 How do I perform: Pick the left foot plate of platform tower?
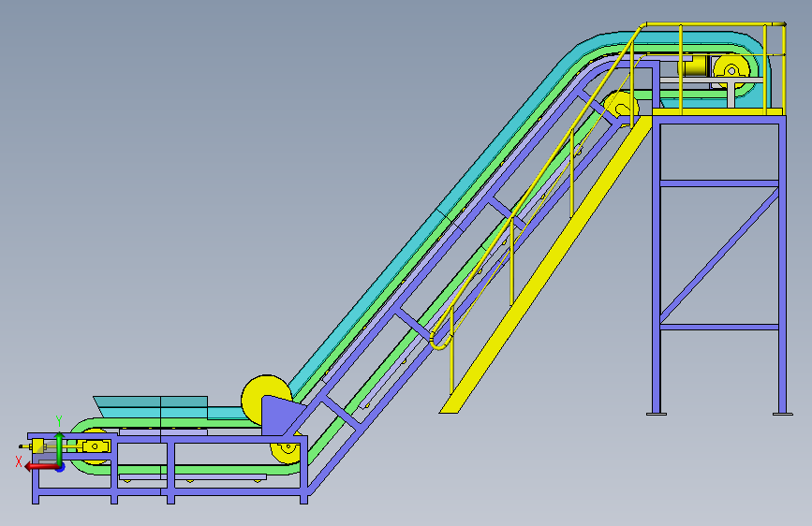tap(657, 414)
